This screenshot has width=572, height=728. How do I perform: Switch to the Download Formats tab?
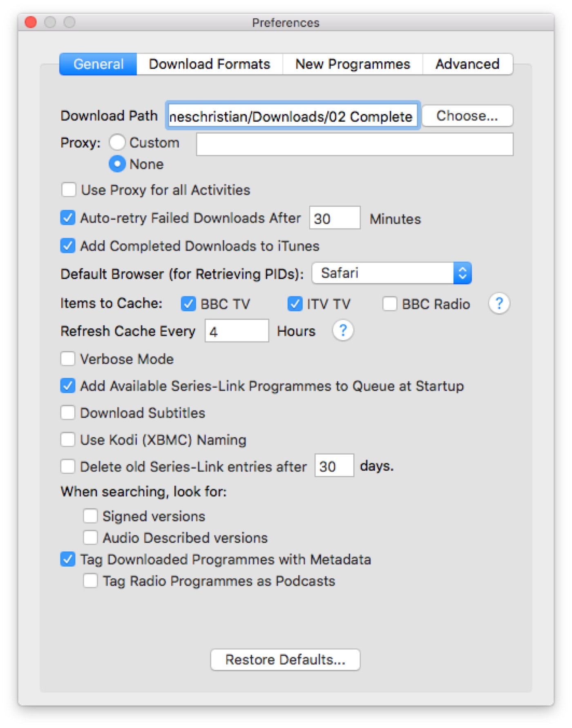pos(209,64)
